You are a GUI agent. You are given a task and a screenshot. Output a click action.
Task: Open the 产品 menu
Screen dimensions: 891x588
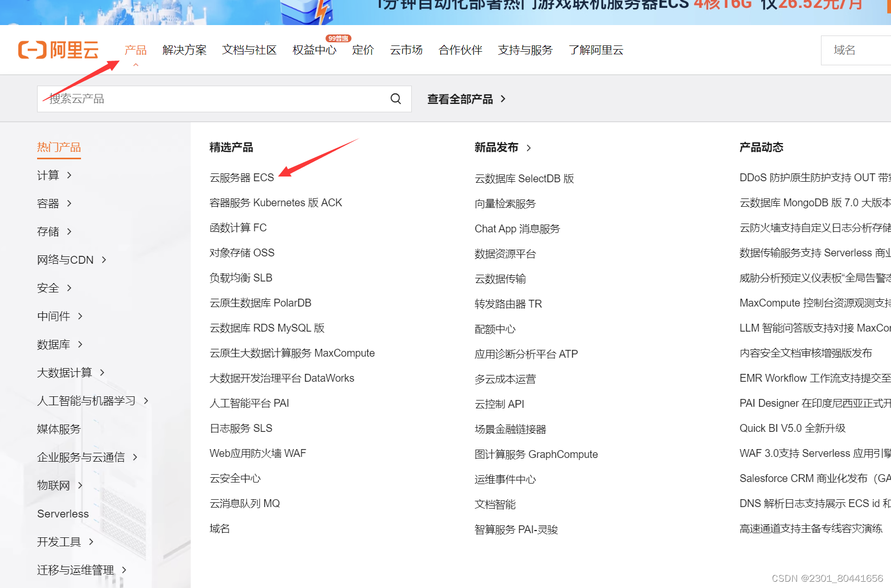(x=135, y=50)
